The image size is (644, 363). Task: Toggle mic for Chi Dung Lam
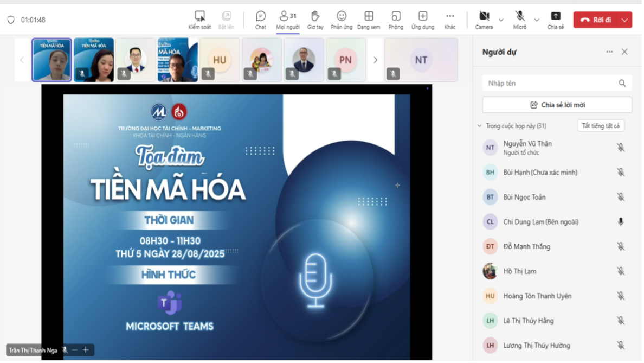click(621, 221)
